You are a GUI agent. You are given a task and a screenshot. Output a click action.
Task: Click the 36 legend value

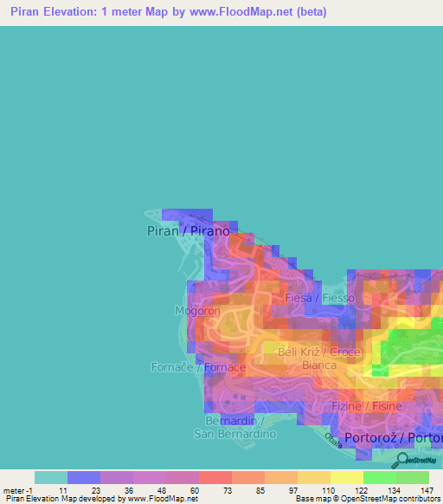point(129,491)
